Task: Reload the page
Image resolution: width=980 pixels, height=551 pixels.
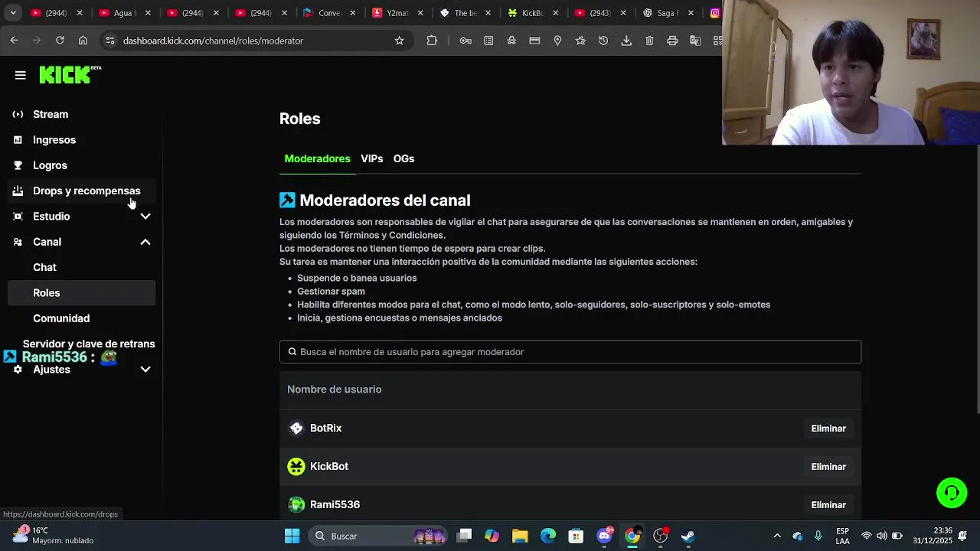Action: pyautogui.click(x=60, y=41)
